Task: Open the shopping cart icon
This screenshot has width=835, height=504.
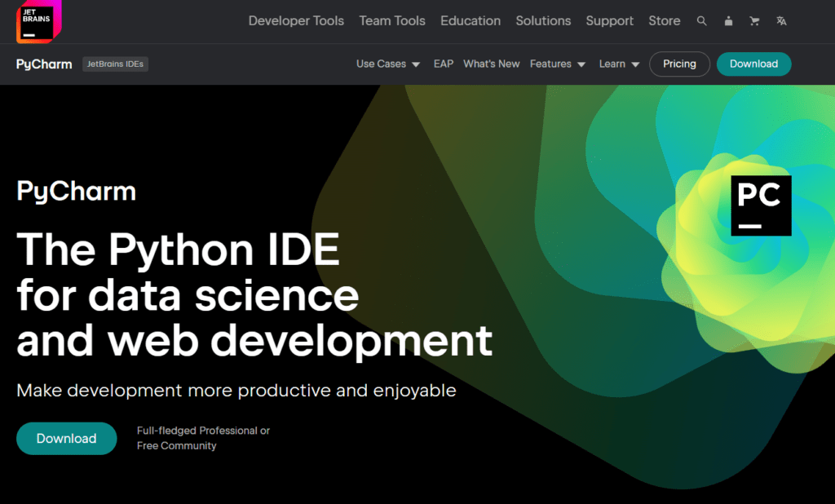Action: click(754, 21)
